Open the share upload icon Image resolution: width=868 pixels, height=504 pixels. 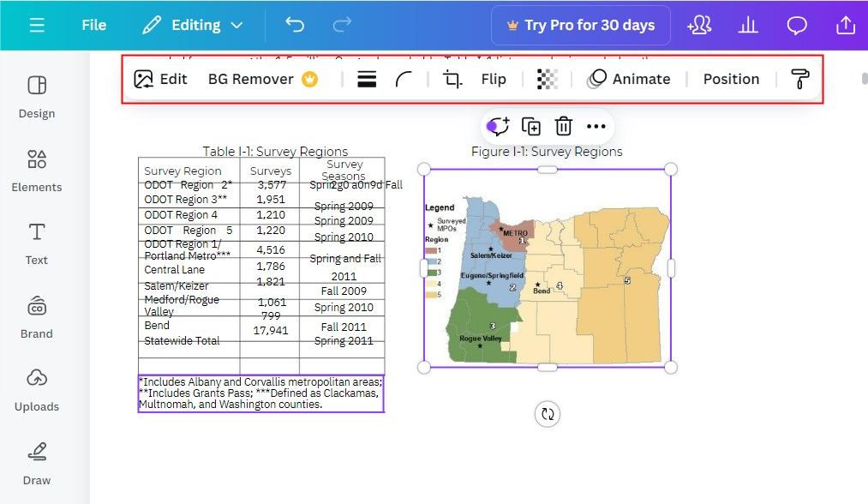(x=846, y=25)
